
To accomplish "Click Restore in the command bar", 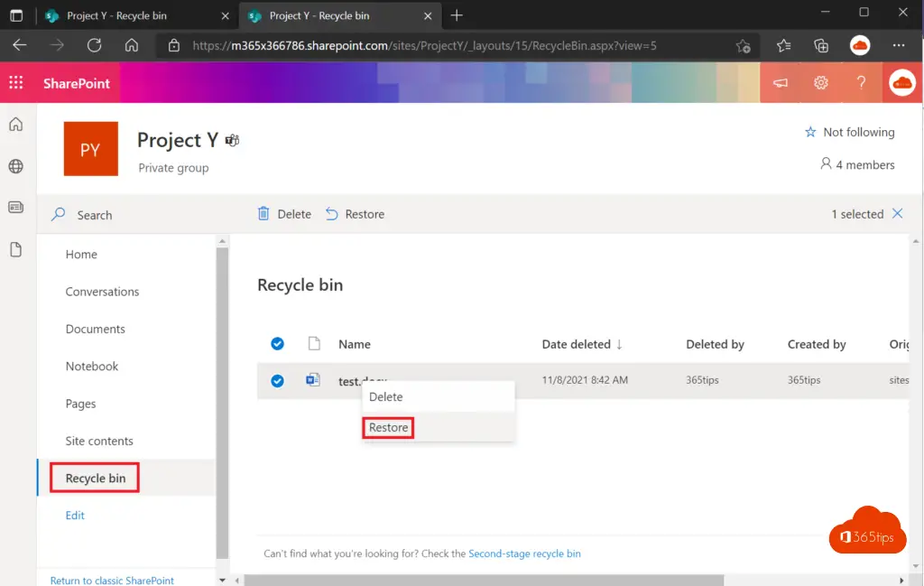I will 355,214.
